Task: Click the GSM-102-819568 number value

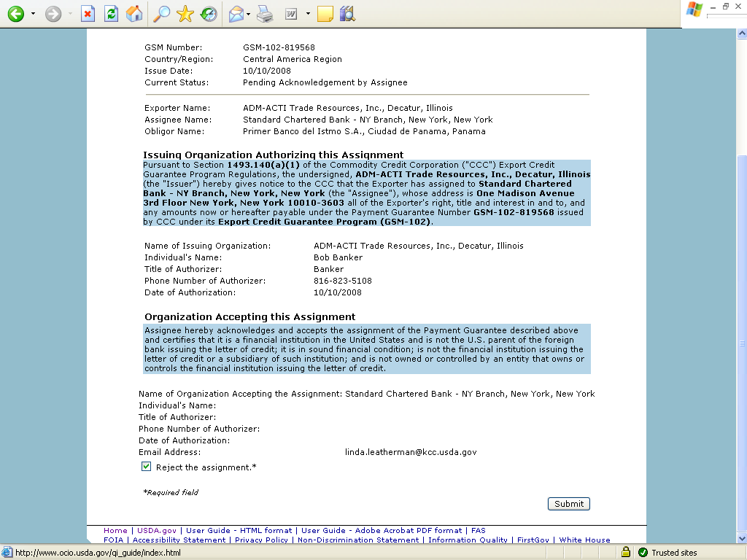Action: coord(279,47)
